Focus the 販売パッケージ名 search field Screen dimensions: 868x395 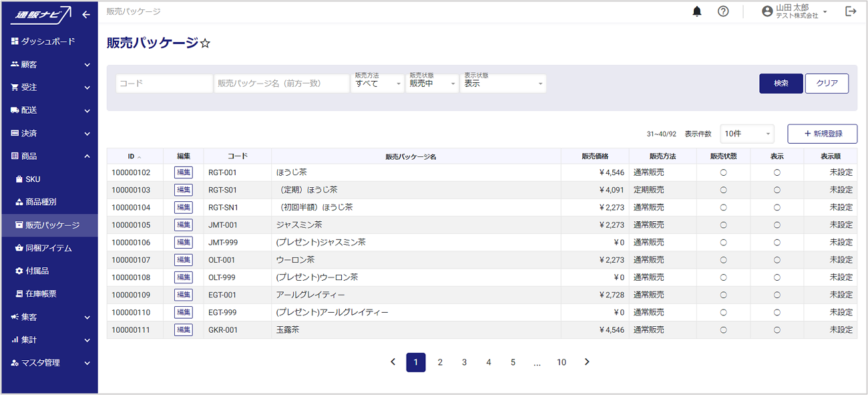tap(281, 84)
